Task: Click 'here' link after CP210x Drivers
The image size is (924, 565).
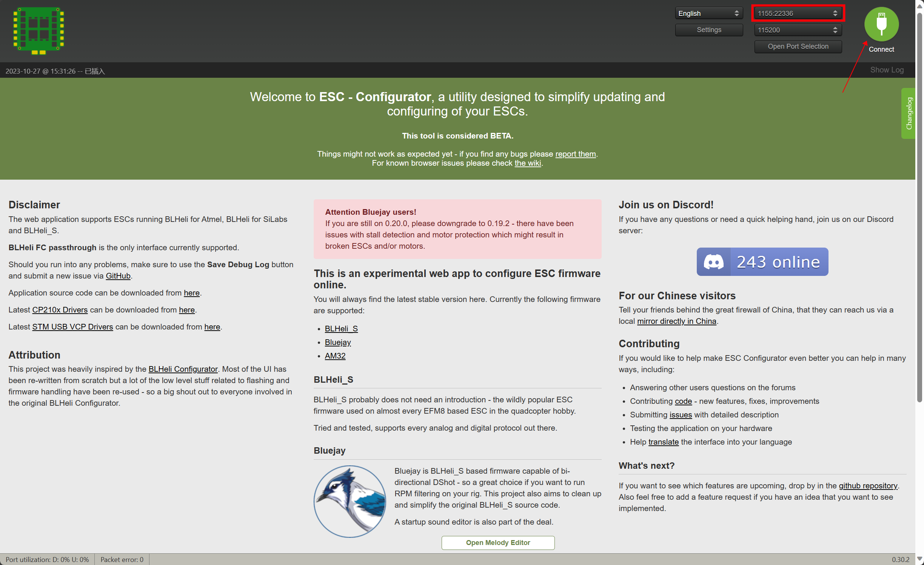Action: (x=186, y=310)
